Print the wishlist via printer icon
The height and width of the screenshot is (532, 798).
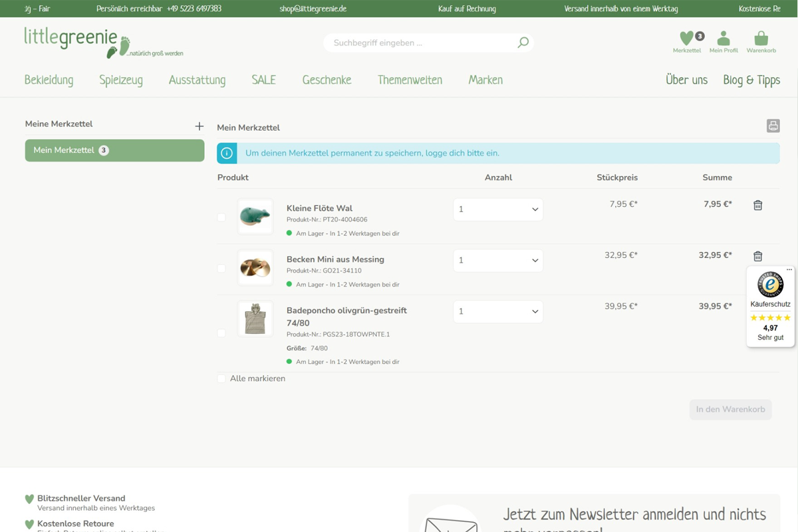[x=773, y=126]
